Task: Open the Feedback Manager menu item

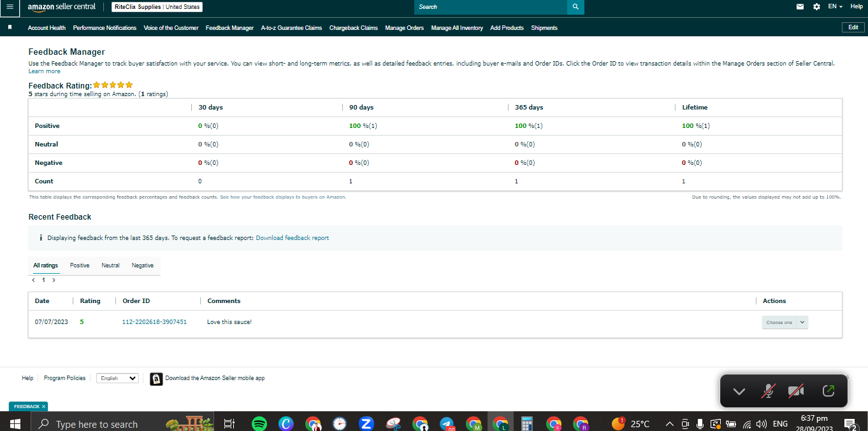Action: 229,28
